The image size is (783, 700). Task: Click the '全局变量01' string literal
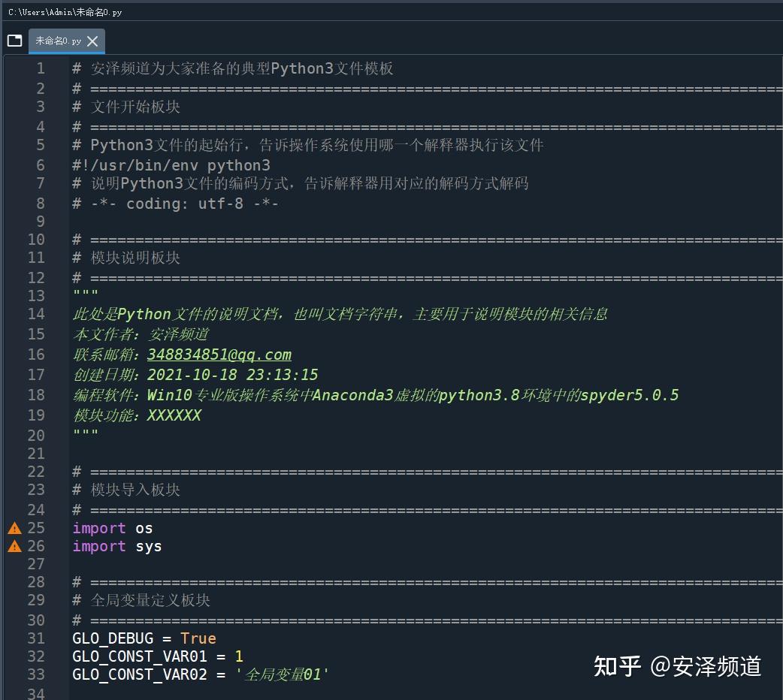click(283, 674)
